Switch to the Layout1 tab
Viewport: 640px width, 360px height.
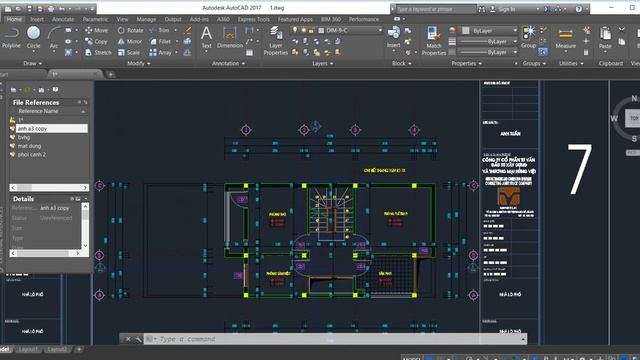(28, 349)
